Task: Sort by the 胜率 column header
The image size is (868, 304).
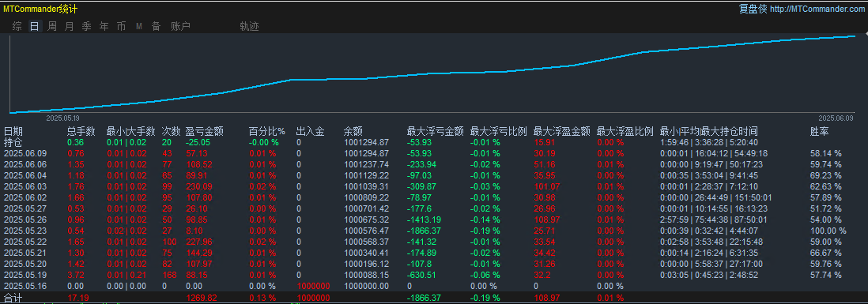Action: click(820, 132)
